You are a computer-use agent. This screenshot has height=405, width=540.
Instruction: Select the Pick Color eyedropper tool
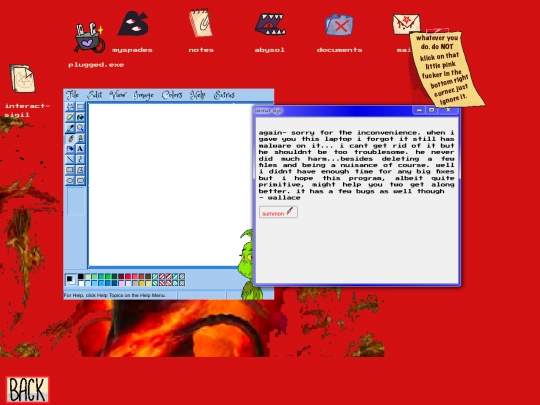[x=70, y=128]
